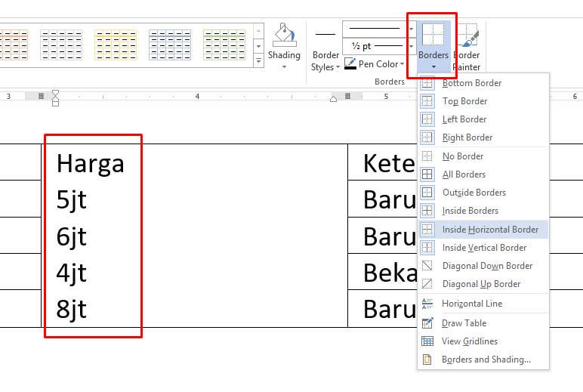
Task: Open the line style dropdown
Action: click(411, 29)
